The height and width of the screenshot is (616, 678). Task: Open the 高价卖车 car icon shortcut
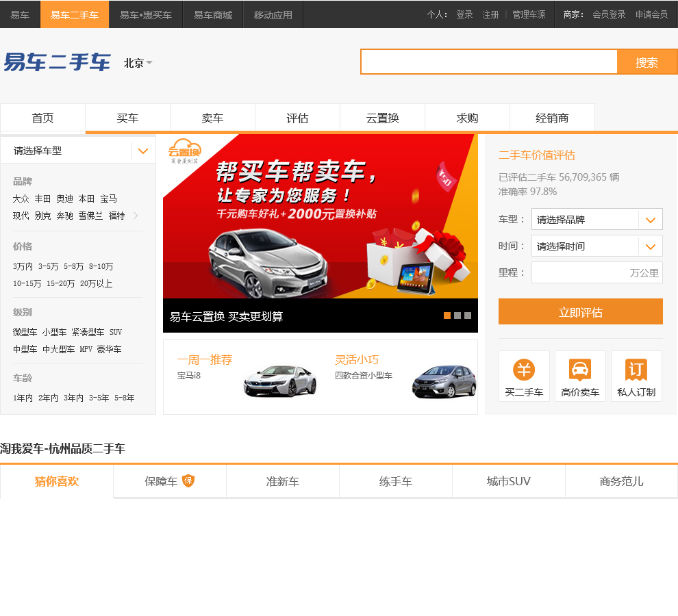point(580,376)
